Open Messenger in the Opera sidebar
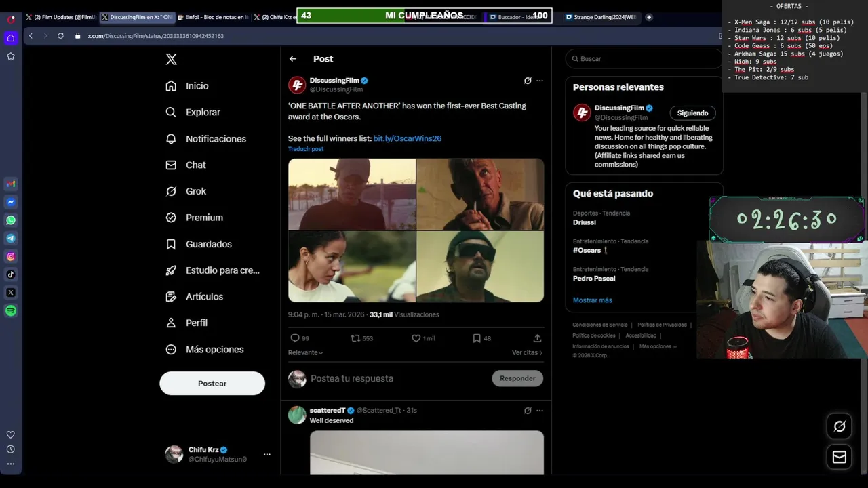This screenshot has height=488, width=868. (x=11, y=202)
